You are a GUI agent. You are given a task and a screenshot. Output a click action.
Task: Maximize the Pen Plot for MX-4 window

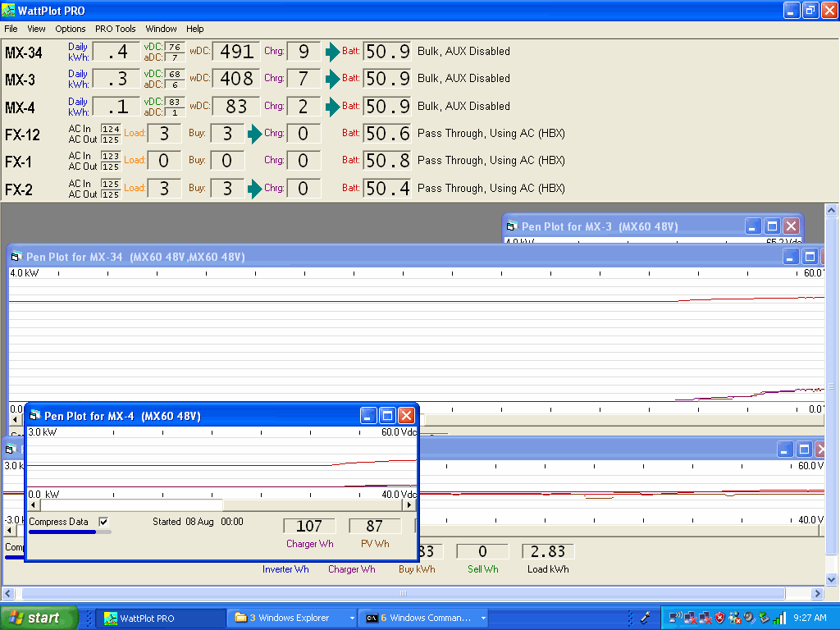tap(387, 416)
